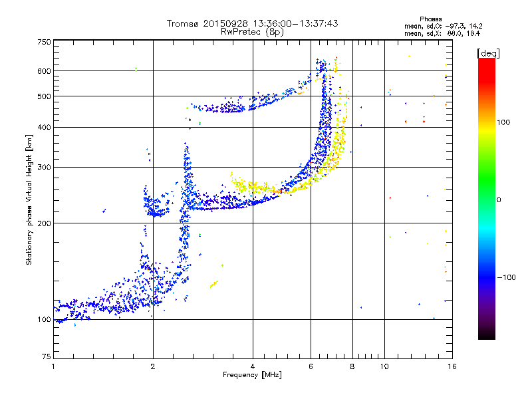
Task: Click y-axis tick label '500'
Action: (x=45, y=96)
